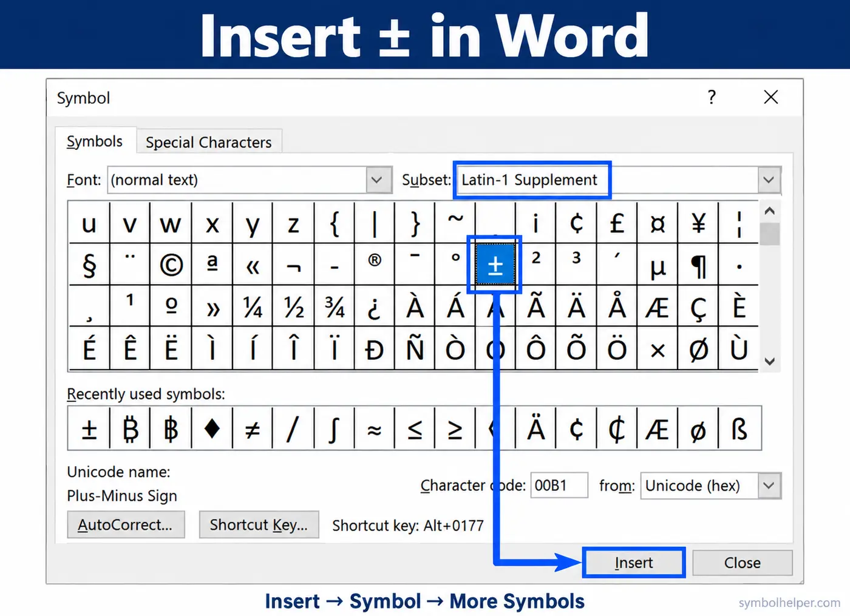Click the 'Plus-Minus Sign' Unicode name
850x616 pixels.
point(122,496)
